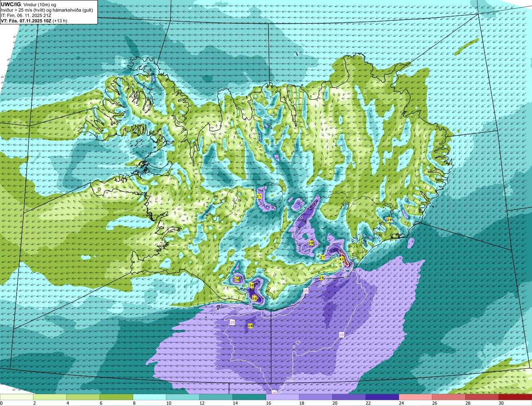The width and height of the screenshot is (532, 406).
Task: Click the 16–18 m/s lavender legend swatch
Action: point(283,397)
